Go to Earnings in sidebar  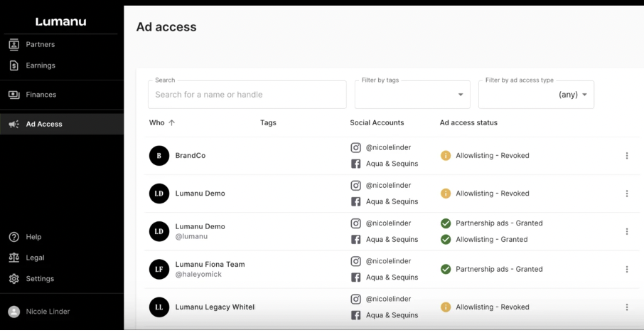[x=40, y=65]
